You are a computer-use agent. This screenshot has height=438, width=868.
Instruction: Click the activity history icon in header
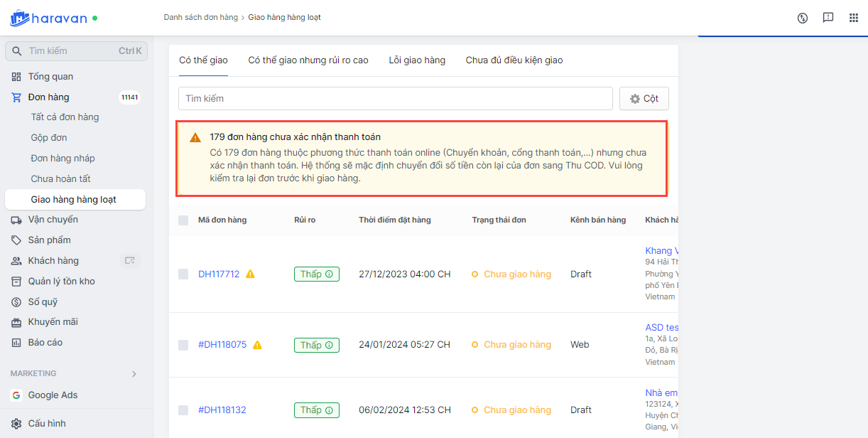(x=803, y=18)
